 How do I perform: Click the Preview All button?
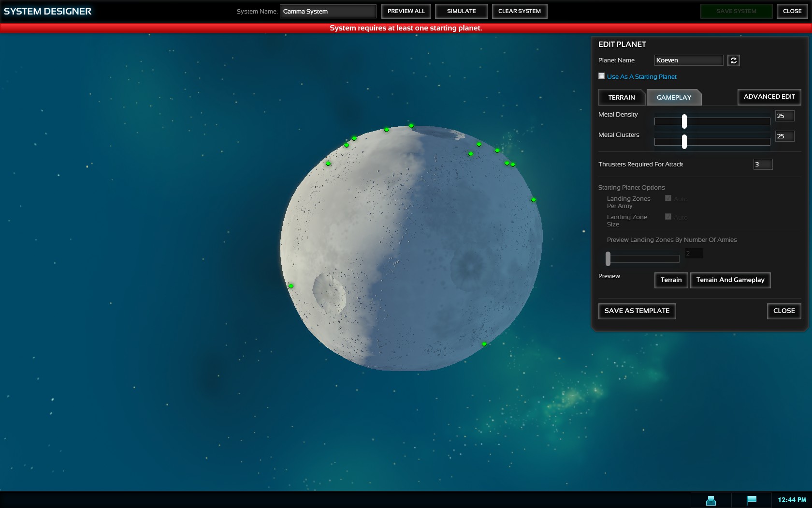406,11
